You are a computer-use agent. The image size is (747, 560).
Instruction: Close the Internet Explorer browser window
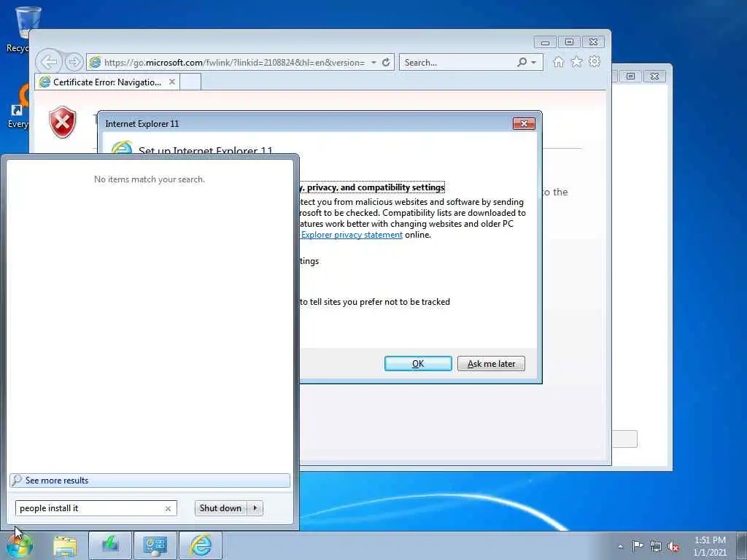coord(593,42)
